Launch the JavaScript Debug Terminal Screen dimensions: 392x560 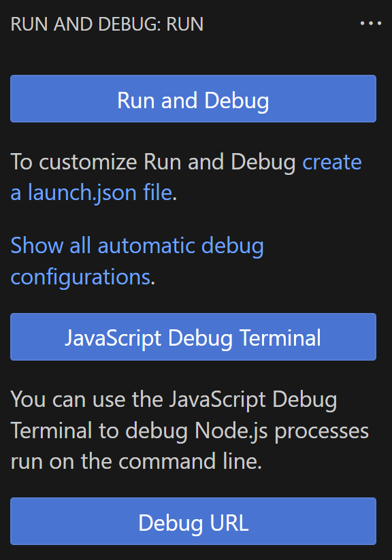coord(193,337)
